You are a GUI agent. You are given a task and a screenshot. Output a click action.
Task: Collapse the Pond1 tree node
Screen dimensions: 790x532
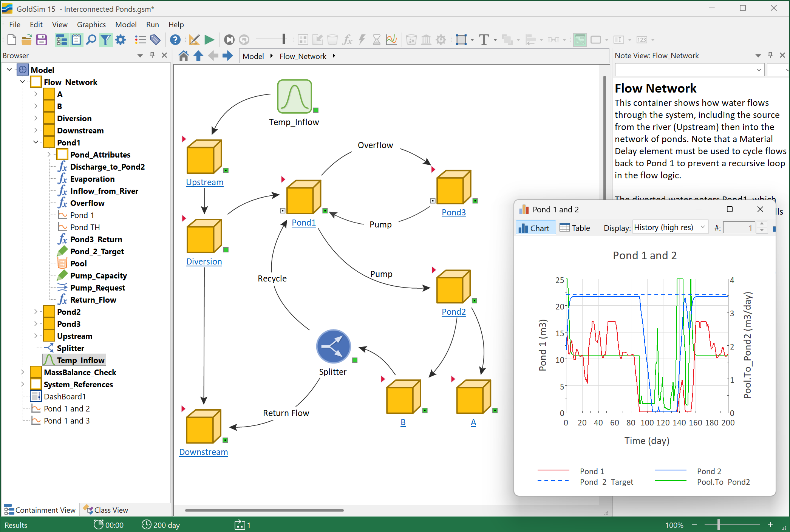36,142
